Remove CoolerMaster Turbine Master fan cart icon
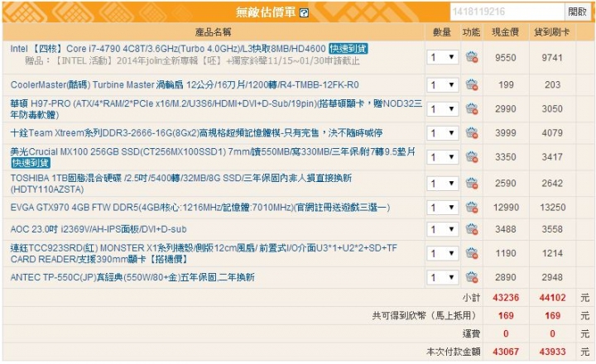596x364 pixels. pos(472,84)
